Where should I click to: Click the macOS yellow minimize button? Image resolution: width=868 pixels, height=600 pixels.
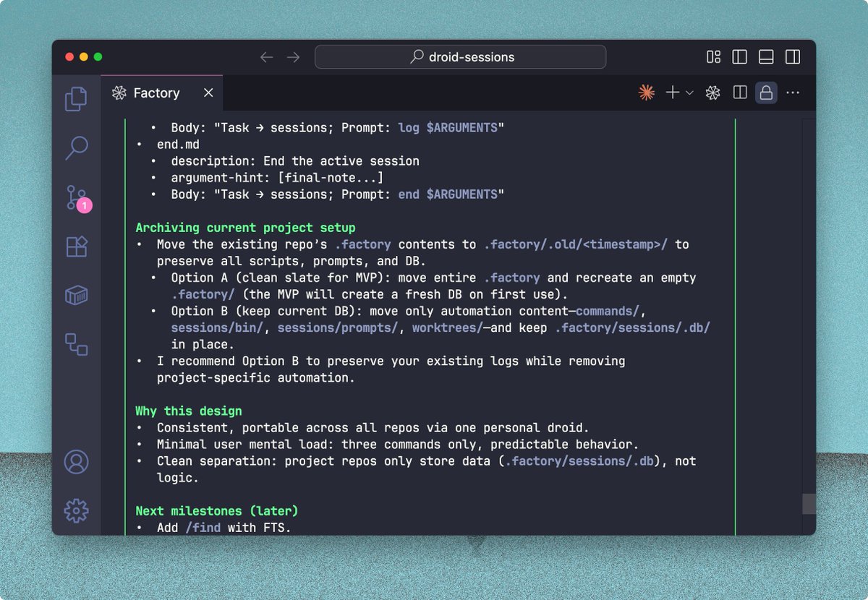coord(84,57)
